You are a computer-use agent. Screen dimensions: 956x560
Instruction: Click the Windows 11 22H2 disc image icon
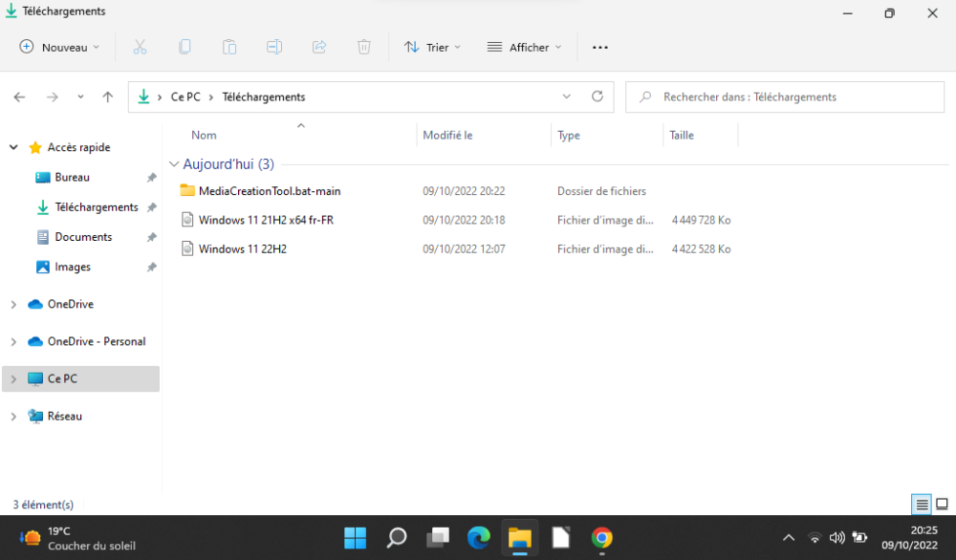187,248
